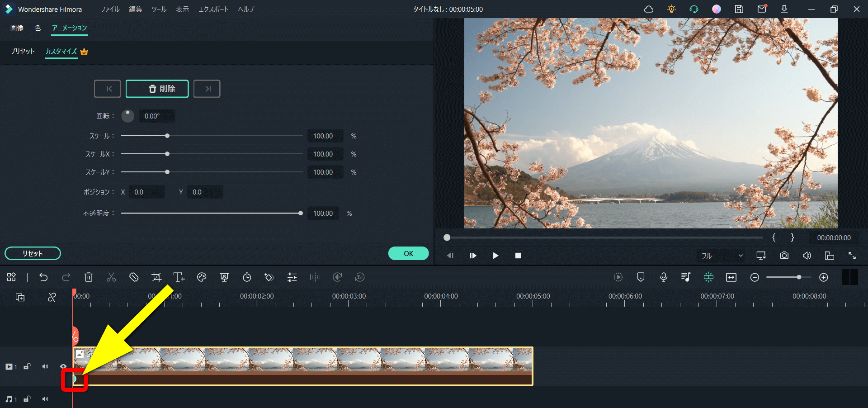
Task: Click the 不透明度 slider handle
Action: [x=301, y=213]
